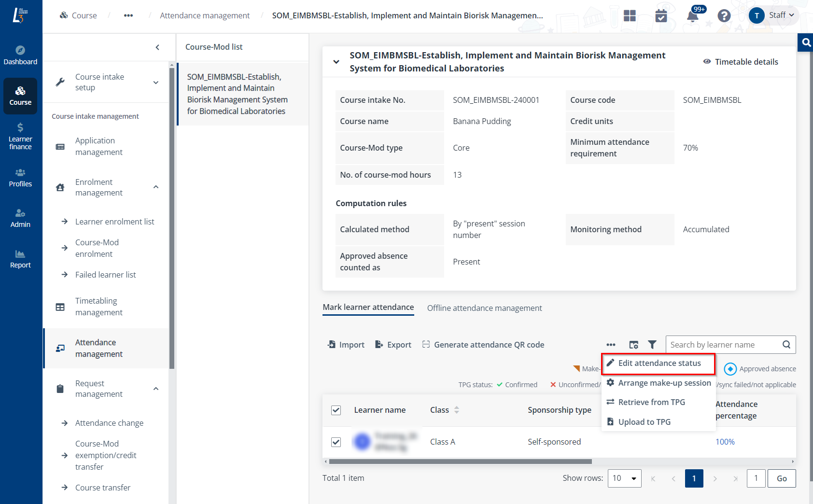The height and width of the screenshot is (504, 813).
Task: Click Generate attendance QR code button
Action: pos(483,345)
